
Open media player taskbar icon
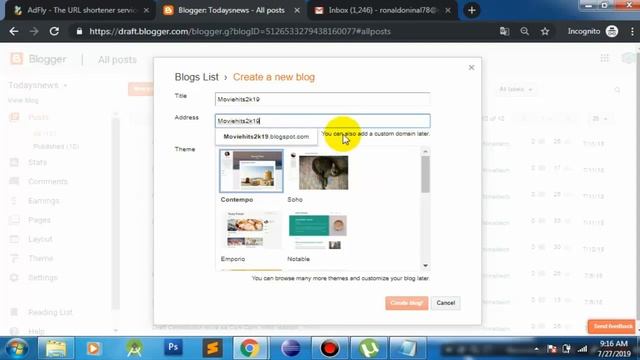(93, 348)
